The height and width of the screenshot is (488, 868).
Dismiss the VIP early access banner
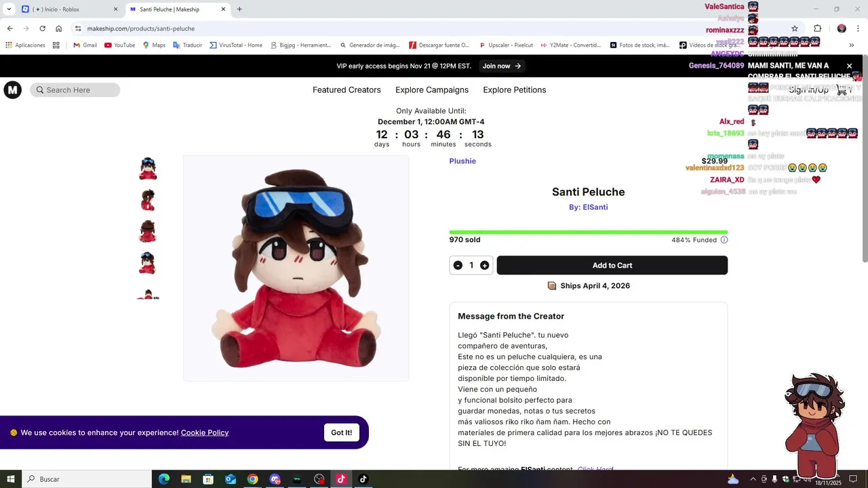pyautogui.click(x=849, y=66)
